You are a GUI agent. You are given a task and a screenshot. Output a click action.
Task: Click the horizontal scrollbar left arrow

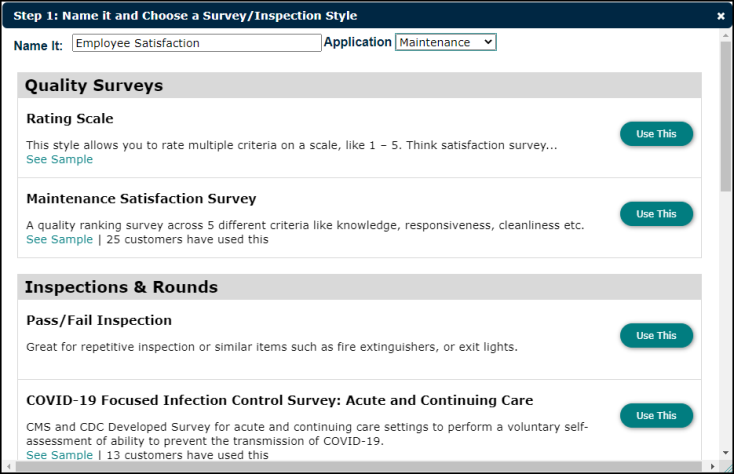click(8, 466)
